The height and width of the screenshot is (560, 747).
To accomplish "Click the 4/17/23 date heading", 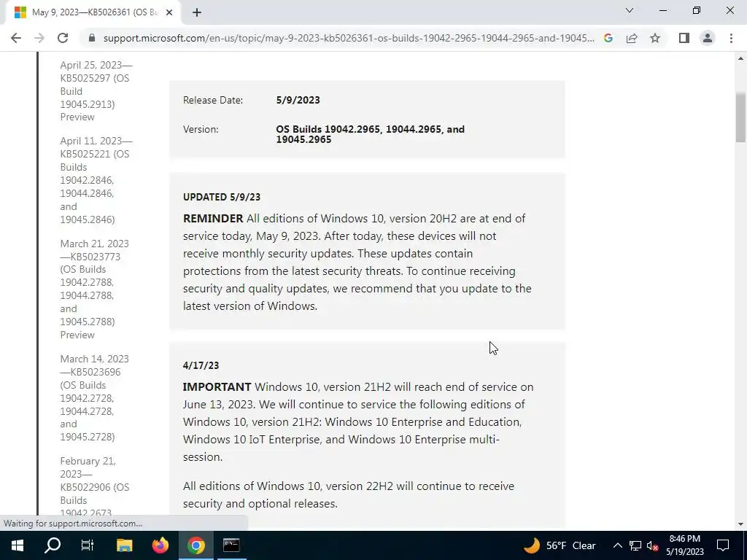I will pyautogui.click(x=201, y=366).
